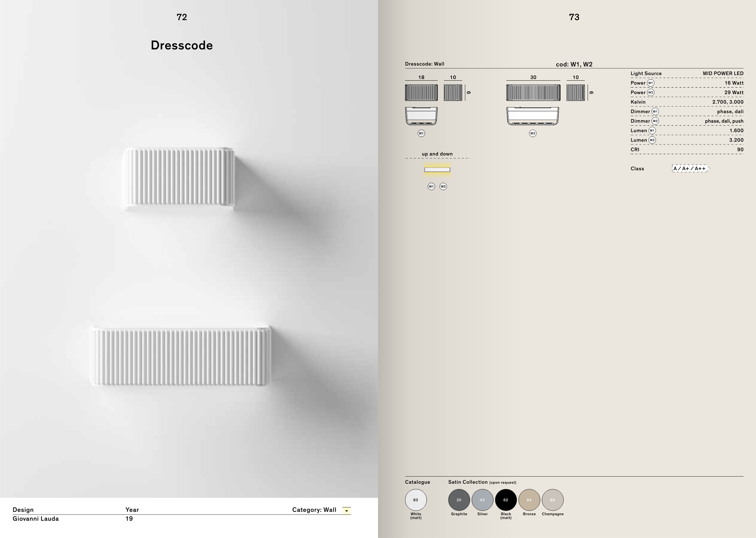Click the Category Wall dropdown arrow icon

(346, 511)
